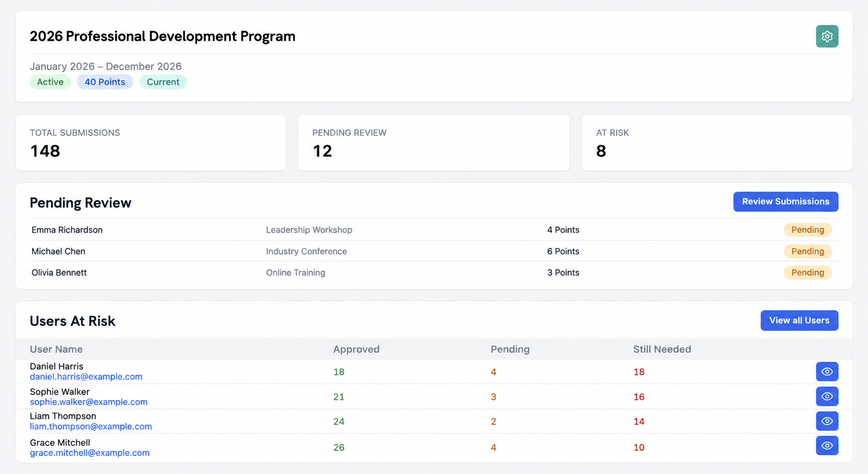Click Grace Mitchell's still needed value 10
The image size is (868, 474).
click(x=639, y=447)
